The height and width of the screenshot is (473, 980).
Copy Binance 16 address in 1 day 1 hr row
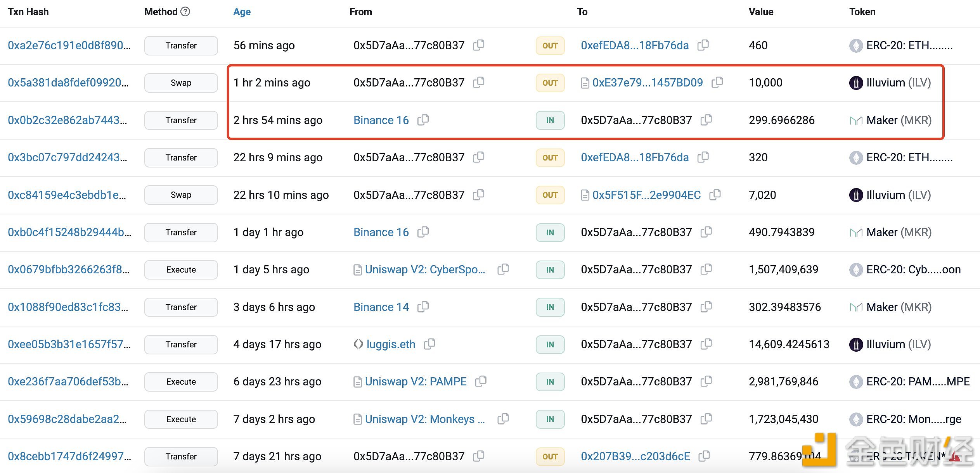point(423,232)
